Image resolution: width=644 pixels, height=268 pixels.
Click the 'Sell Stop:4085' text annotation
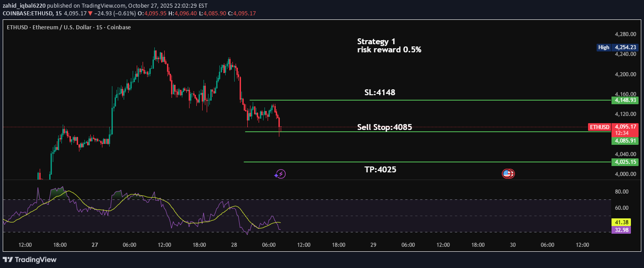click(385, 127)
